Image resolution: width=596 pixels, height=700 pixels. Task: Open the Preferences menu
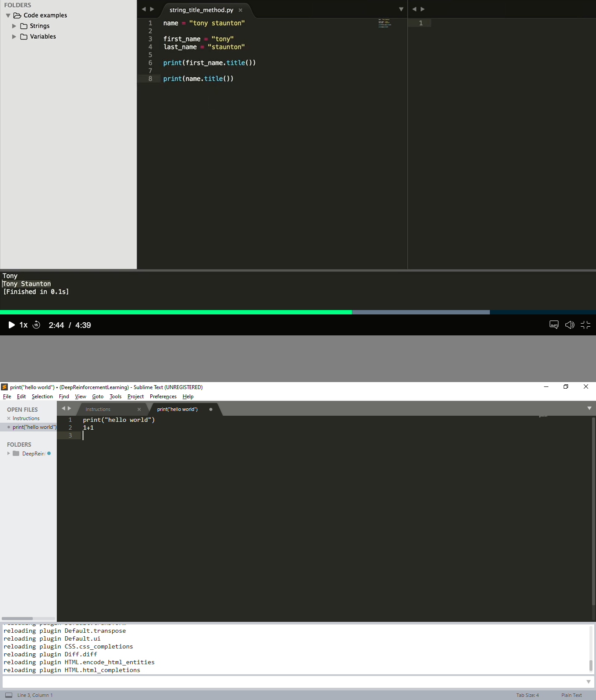[163, 397]
